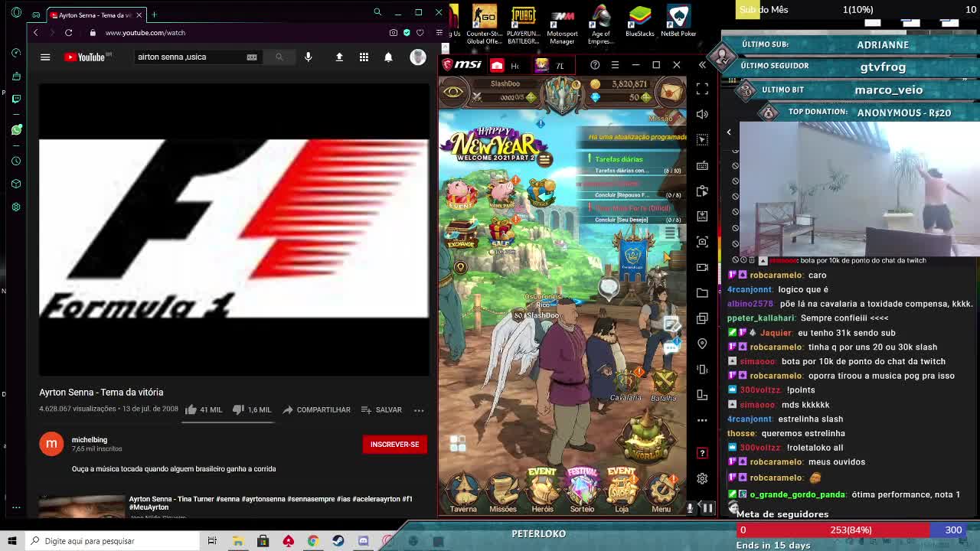Open a new tab in Opera GX
Screen dimensions: 980x551
[x=154, y=15]
